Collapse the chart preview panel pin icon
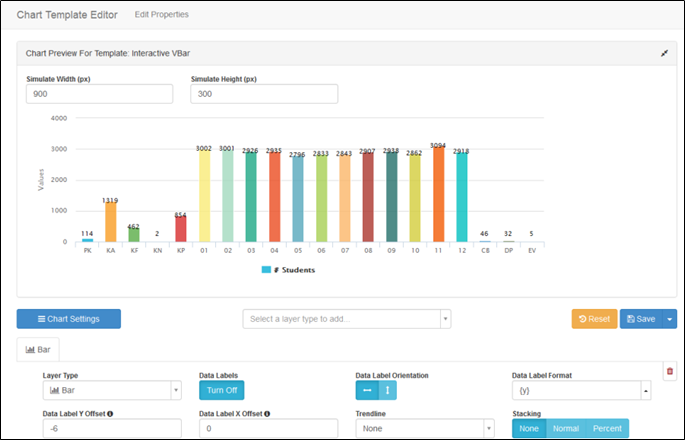This screenshot has width=685, height=440. [x=665, y=53]
